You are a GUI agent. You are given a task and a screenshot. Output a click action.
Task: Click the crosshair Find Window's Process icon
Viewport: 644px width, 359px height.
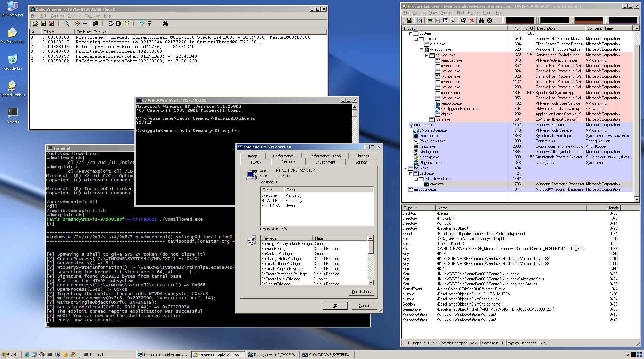pyautogui.click(x=489, y=21)
